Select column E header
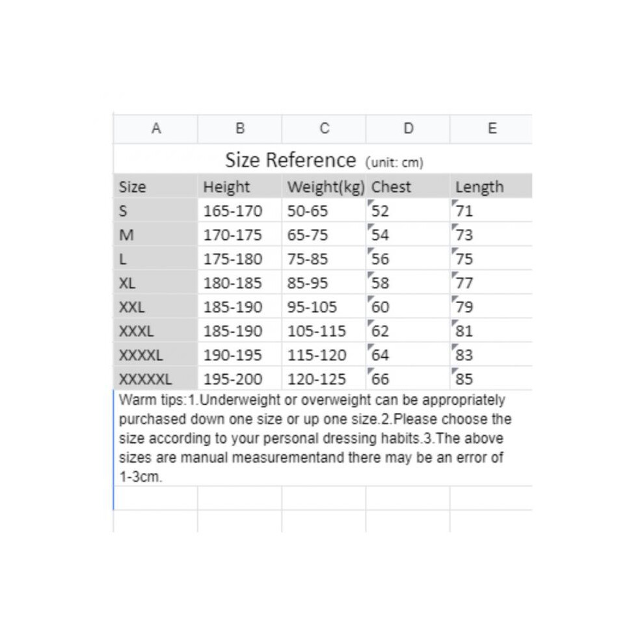 [x=492, y=129]
